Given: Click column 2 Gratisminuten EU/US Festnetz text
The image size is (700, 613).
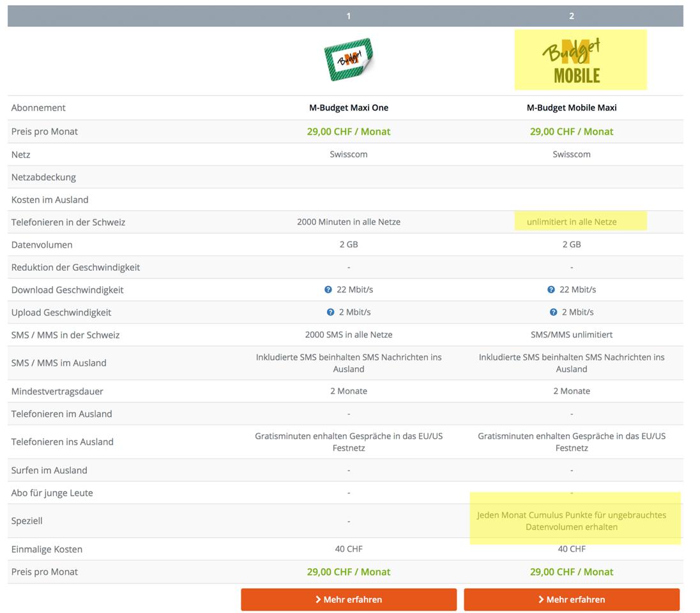Looking at the screenshot, I should 572,442.
